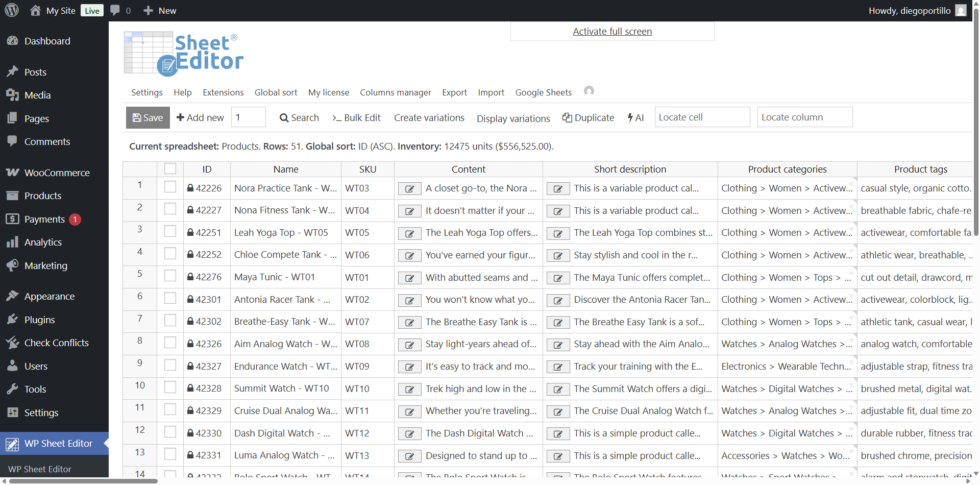Select the checkbox on the Maya Tunic row

click(170, 275)
